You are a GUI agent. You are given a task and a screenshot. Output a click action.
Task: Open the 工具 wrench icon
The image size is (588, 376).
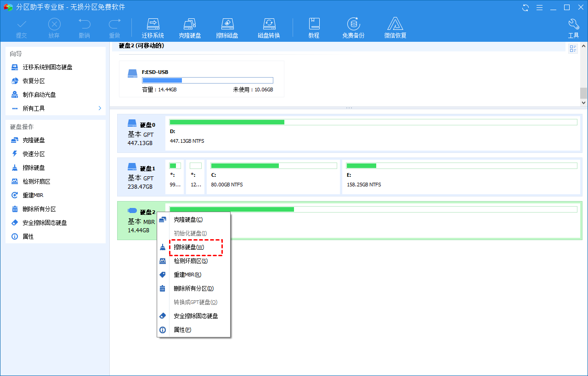[x=573, y=28]
